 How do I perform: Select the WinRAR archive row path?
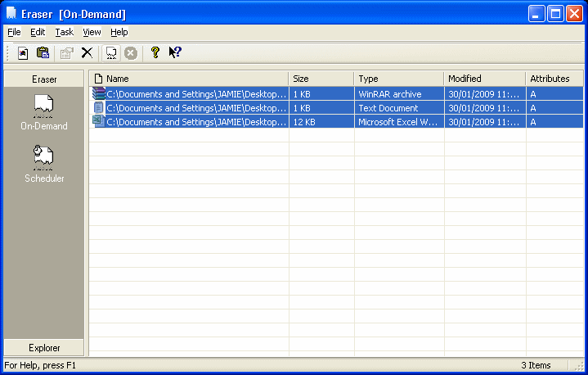pos(196,94)
